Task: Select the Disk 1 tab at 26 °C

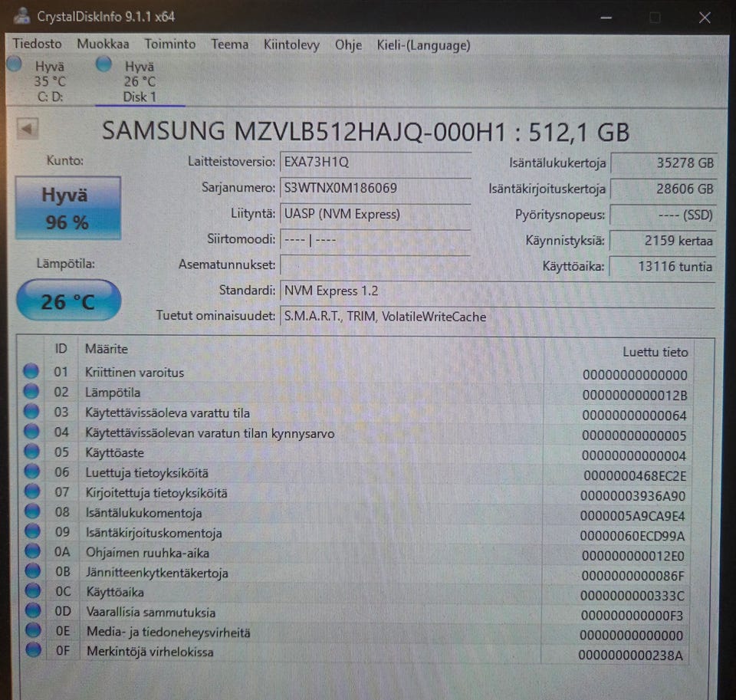Action: tap(140, 82)
